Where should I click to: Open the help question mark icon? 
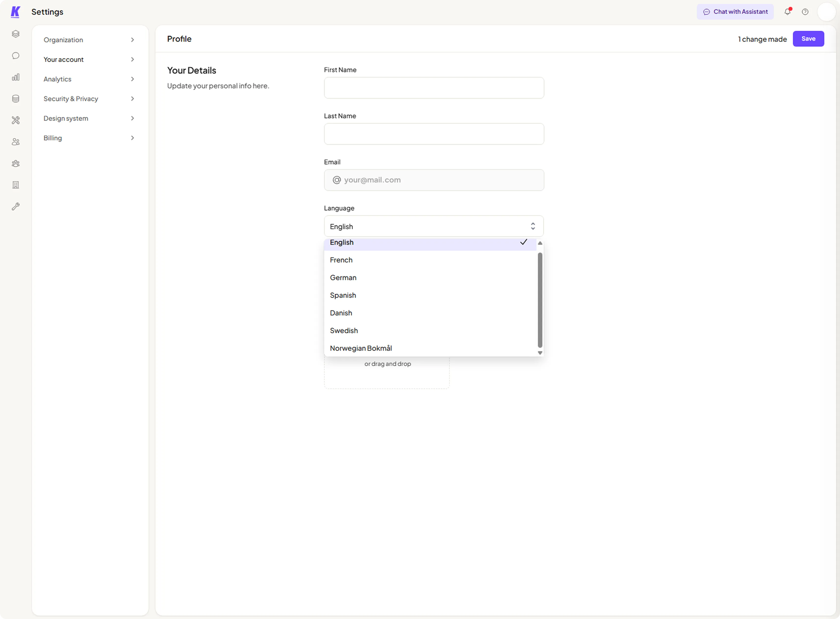(805, 12)
